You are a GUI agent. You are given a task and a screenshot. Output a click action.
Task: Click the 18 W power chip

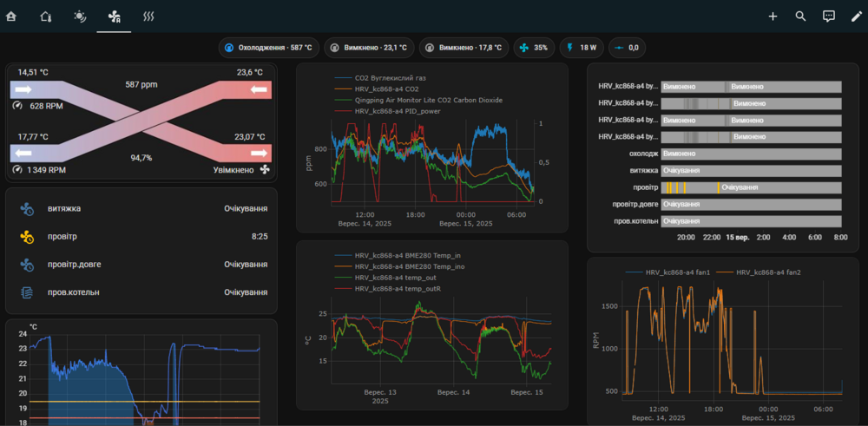(x=582, y=48)
